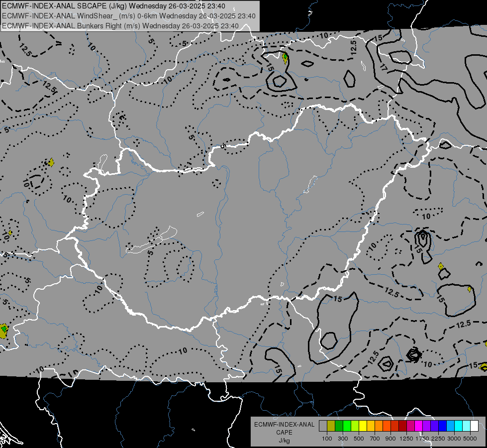This screenshot has height=448, width=487.
Task: Select the dark green legend color swatch
Action: [x=339, y=426]
